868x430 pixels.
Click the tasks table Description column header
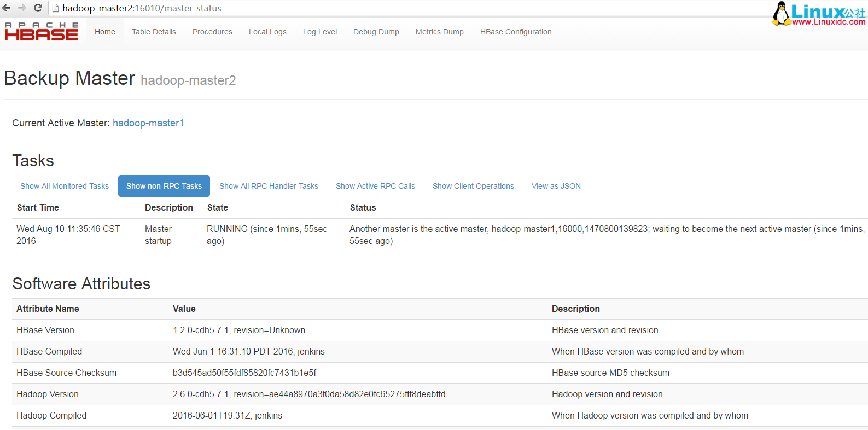coord(169,207)
